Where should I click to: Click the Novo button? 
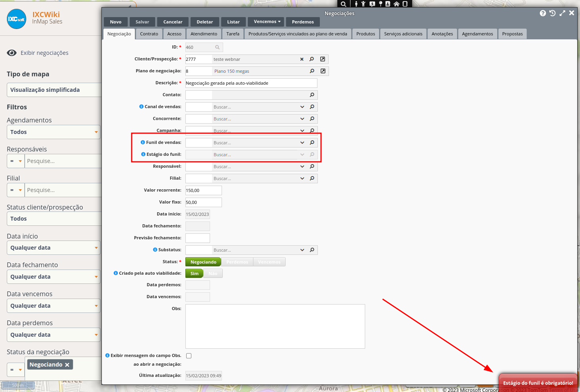pos(116,22)
